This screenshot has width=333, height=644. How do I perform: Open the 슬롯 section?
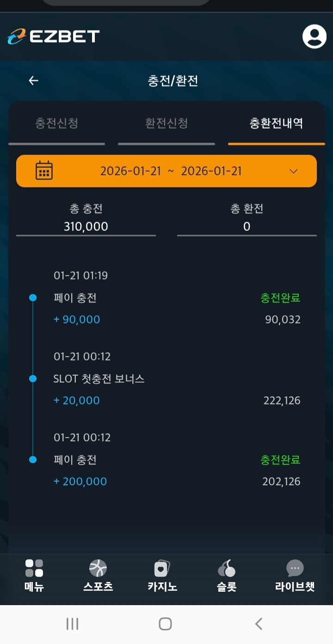pos(226,576)
